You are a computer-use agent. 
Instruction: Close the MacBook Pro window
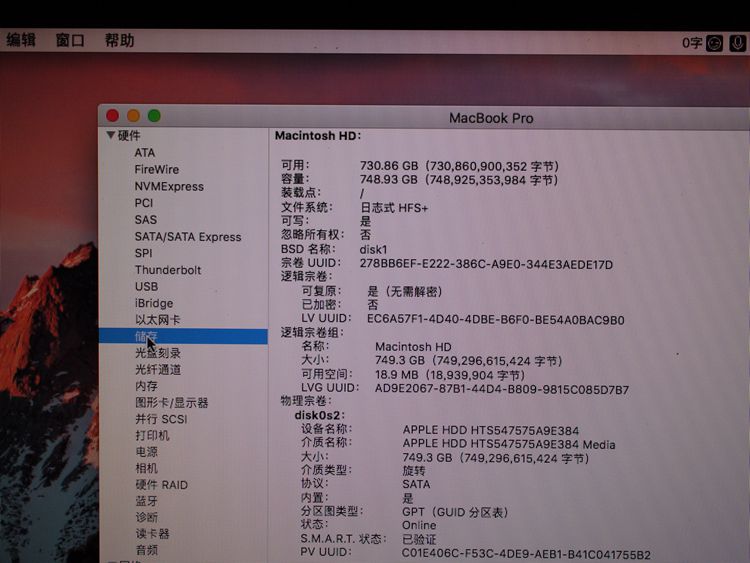[x=112, y=115]
